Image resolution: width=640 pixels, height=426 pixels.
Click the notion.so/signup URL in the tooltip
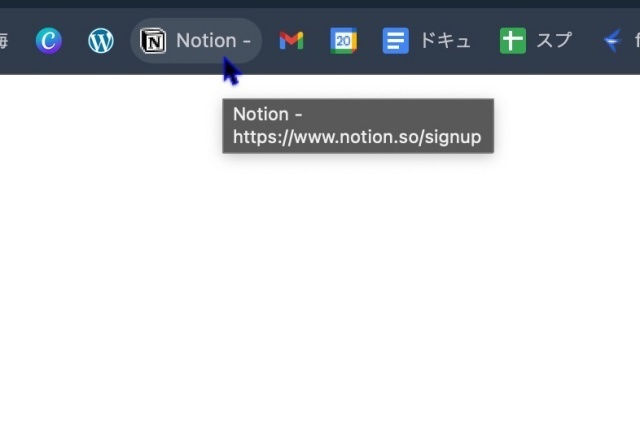[357, 137]
